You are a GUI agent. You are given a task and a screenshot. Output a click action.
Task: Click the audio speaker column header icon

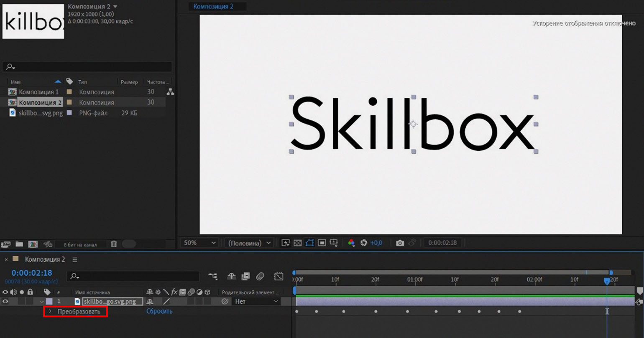click(x=13, y=292)
